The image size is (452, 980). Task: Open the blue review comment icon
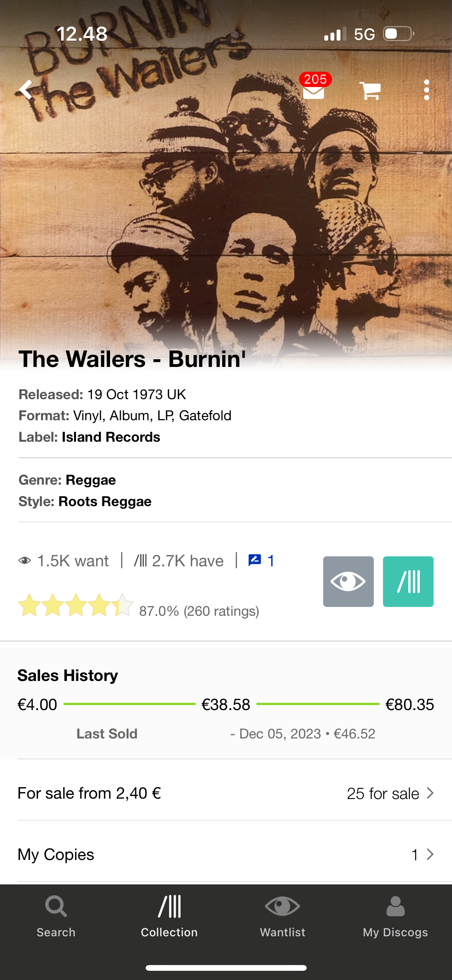coord(255,560)
